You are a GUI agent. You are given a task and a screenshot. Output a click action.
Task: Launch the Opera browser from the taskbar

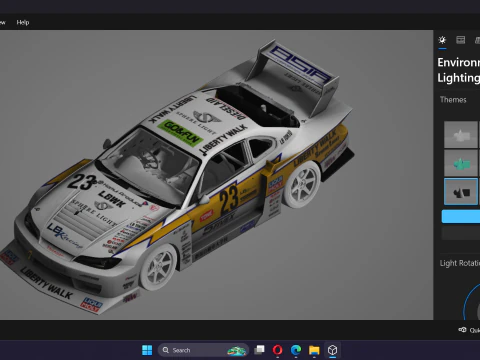point(277,350)
